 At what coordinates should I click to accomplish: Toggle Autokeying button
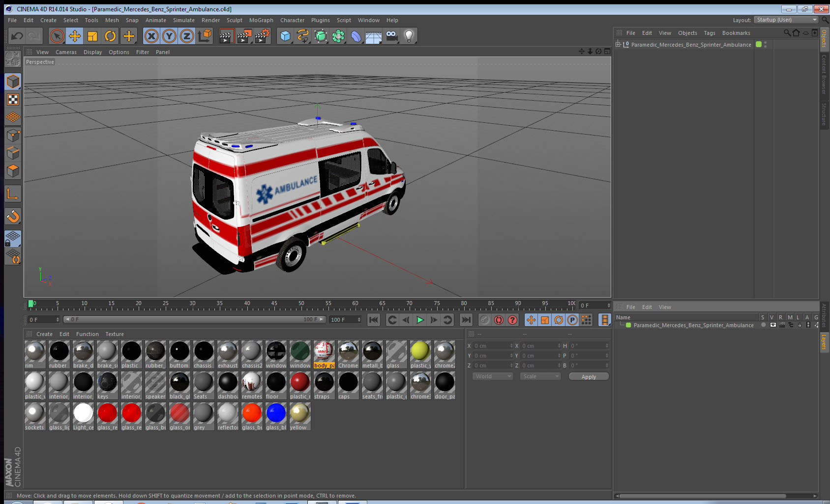(x=499, y=320)
